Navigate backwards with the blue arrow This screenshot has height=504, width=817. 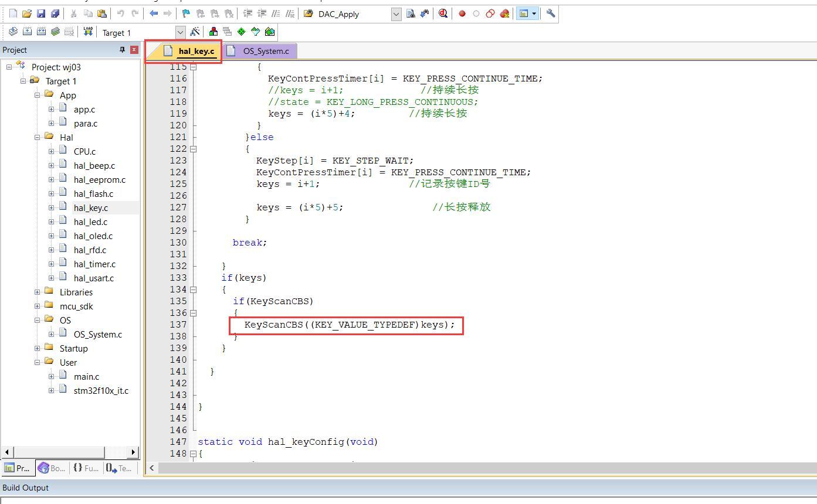pyautogui.click(x=154, y=13)
